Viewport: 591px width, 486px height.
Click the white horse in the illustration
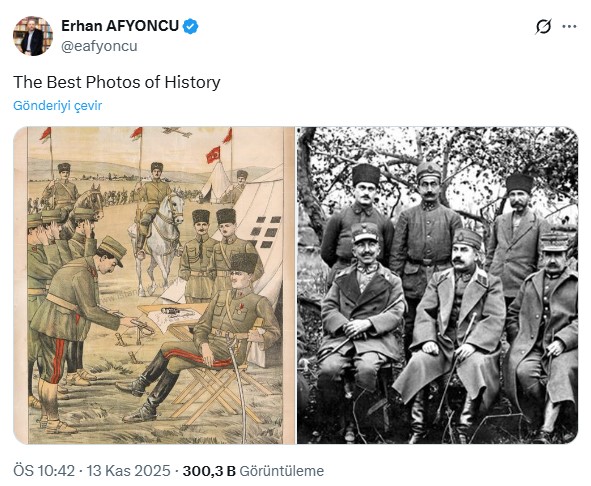point(159,241)
